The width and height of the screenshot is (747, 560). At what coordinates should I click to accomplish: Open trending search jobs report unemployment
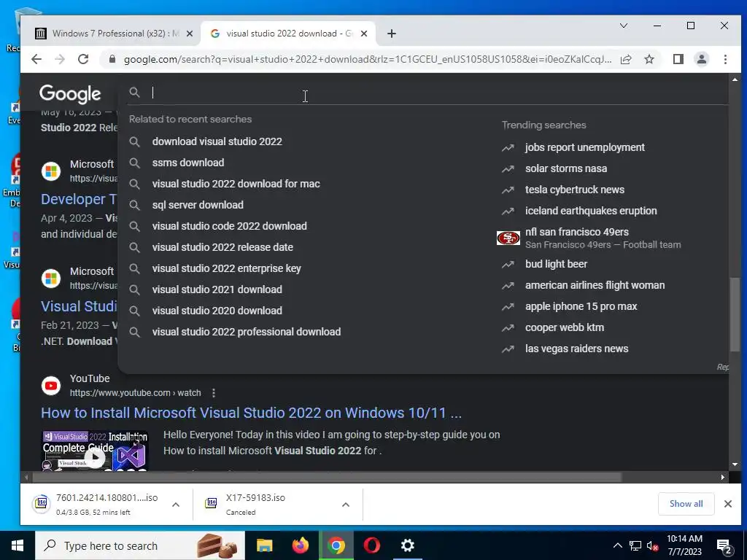click(584, 147)
